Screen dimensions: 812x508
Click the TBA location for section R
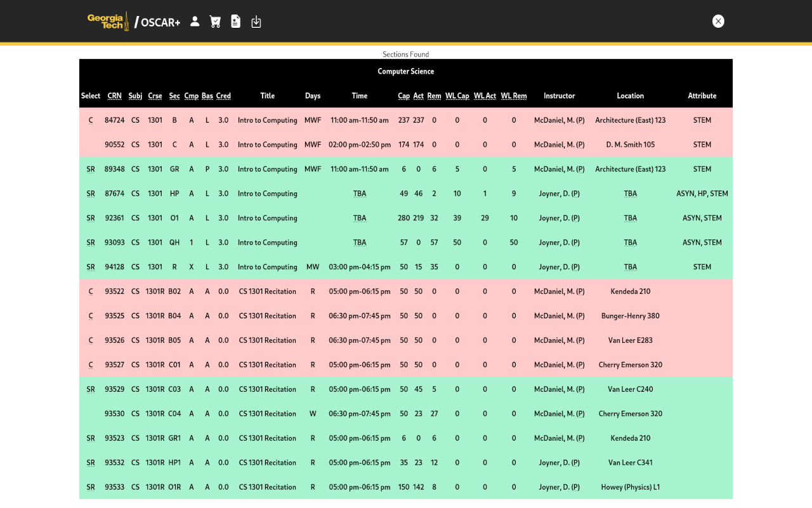(x=631, y=267)
